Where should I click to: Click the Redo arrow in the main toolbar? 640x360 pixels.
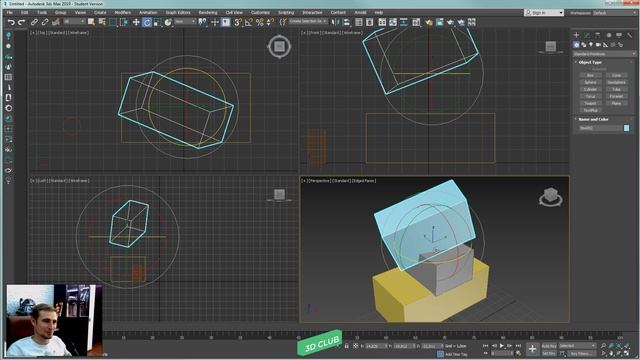point(21,22)
